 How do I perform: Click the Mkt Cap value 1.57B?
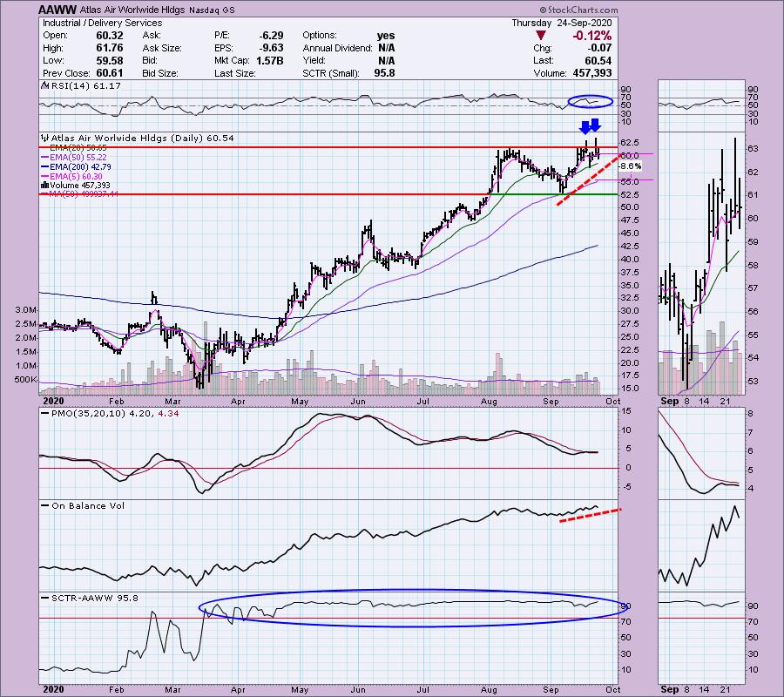pyautogui.click(x=269, y=60)
